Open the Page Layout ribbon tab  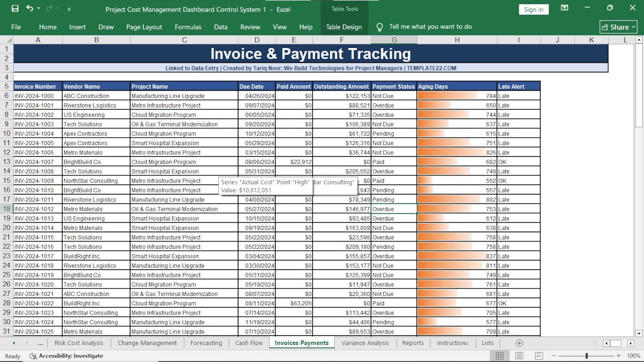(144, 27)
